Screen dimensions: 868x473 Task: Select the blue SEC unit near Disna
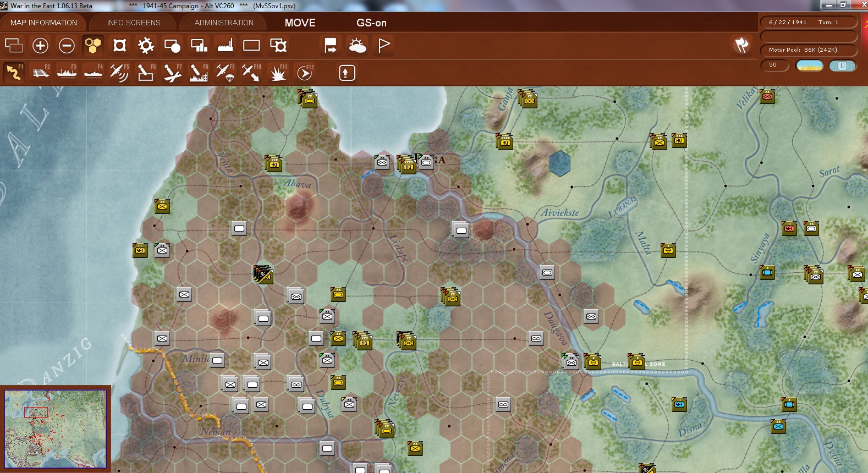(679, 404)
